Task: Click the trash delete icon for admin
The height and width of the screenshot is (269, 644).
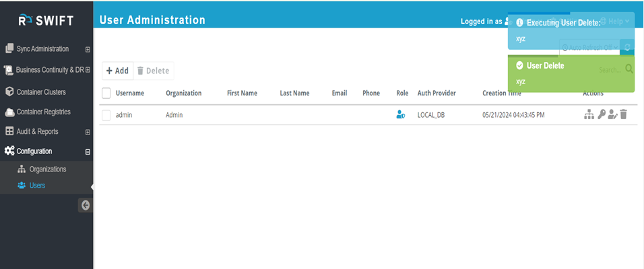Action: tap(624, 114)
